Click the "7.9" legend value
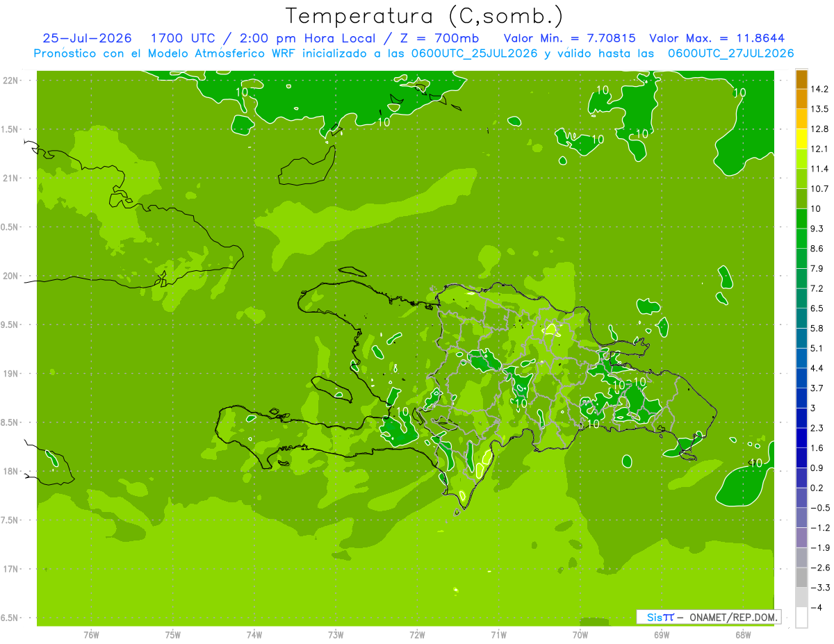The height and width of the screenshot is (644, 834). 817,268
